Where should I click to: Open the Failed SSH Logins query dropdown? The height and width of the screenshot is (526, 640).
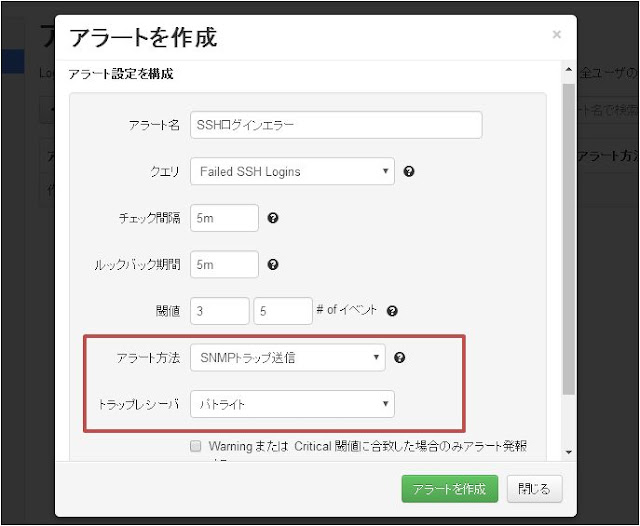292,171
